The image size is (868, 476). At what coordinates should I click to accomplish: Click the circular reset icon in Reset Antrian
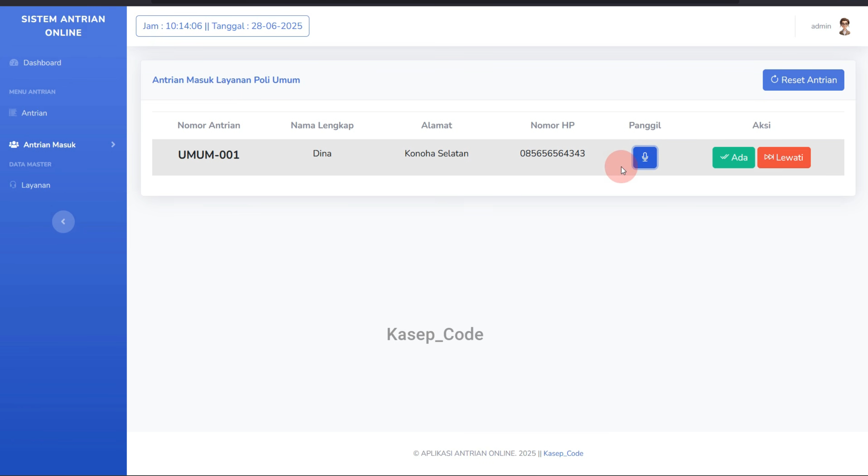774,80
